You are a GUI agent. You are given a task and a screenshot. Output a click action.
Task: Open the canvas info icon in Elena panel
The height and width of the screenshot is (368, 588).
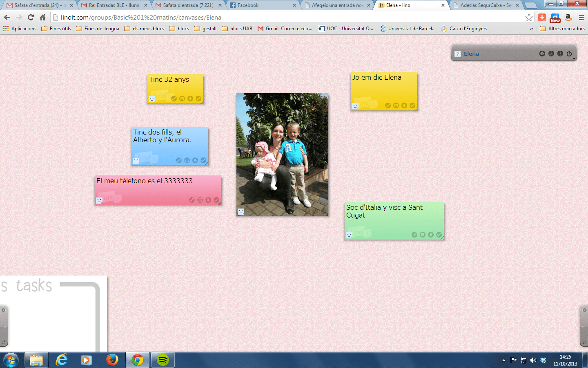point(551,54)
